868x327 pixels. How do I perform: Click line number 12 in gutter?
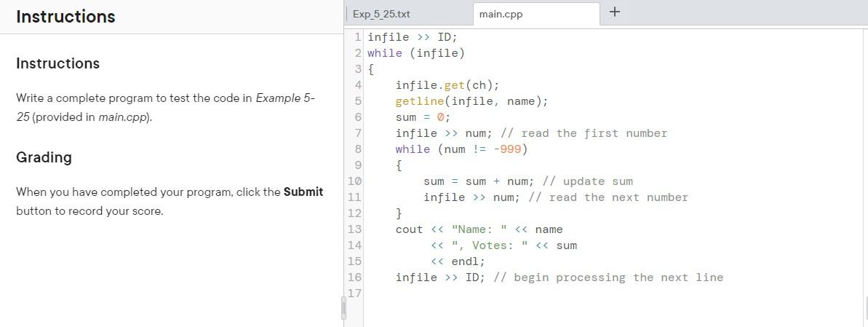[x=354, y=213]
